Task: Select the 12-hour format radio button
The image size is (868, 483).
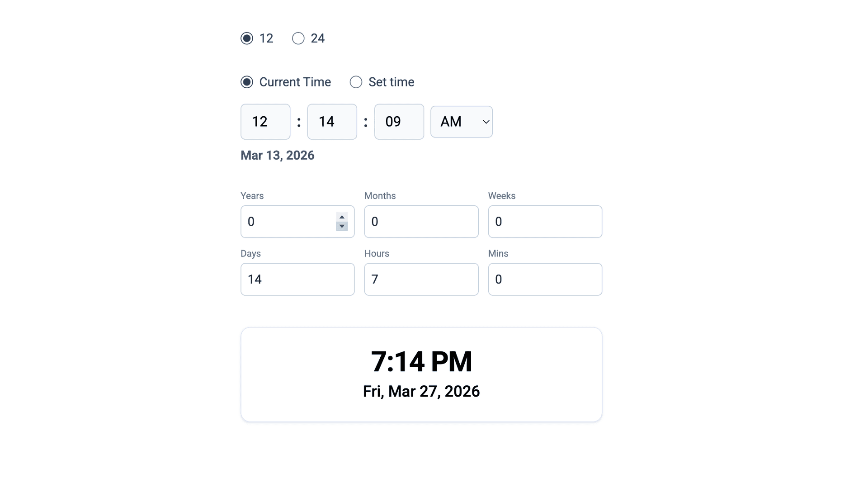Action: [247, 38]
